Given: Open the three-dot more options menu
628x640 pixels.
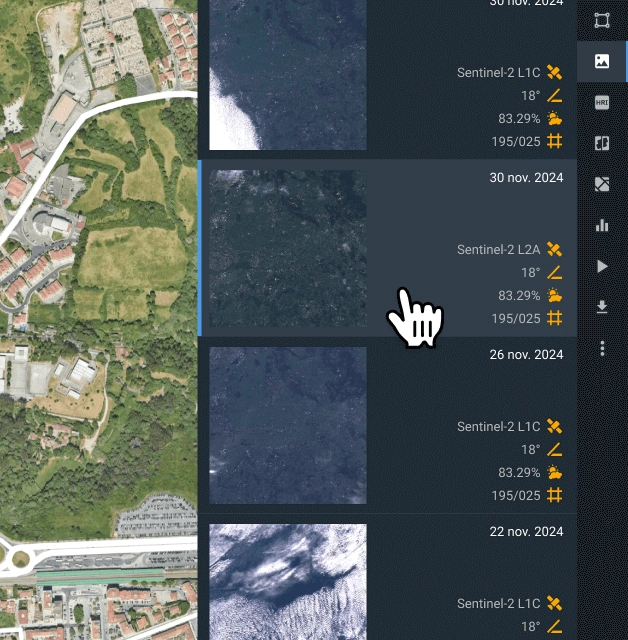Looking at the screenshot, I should (x=602, y=348).
